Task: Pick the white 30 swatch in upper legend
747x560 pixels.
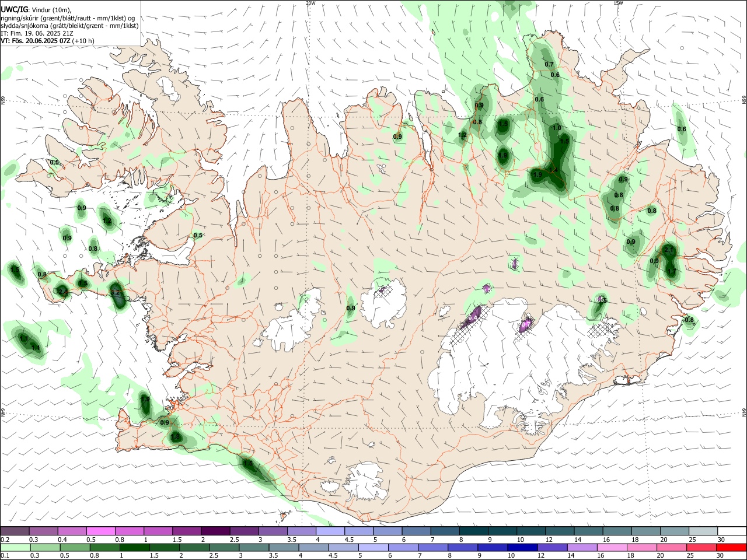Action: tap(732, 531)
